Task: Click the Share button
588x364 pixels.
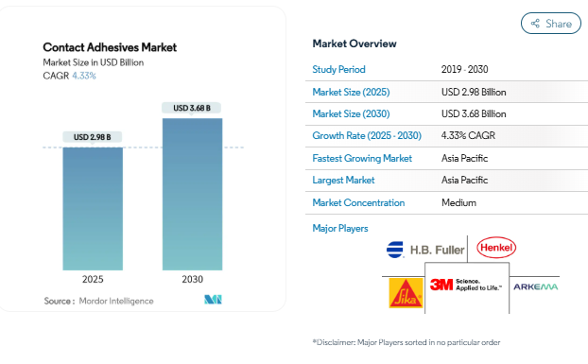Action: pyautogui.click(x=551, y=24)
